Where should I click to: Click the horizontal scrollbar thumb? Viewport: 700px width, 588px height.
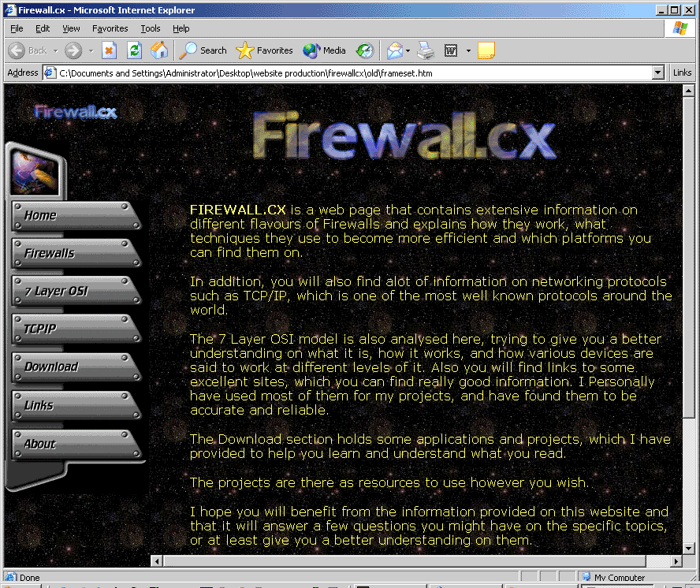[404, 560]
